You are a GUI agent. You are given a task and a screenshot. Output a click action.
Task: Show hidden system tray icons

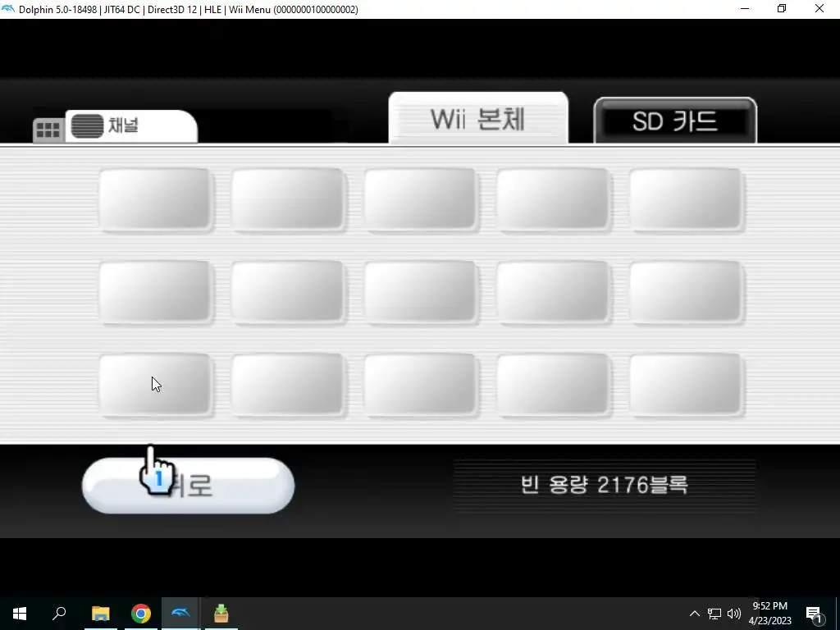pos(694,614)
